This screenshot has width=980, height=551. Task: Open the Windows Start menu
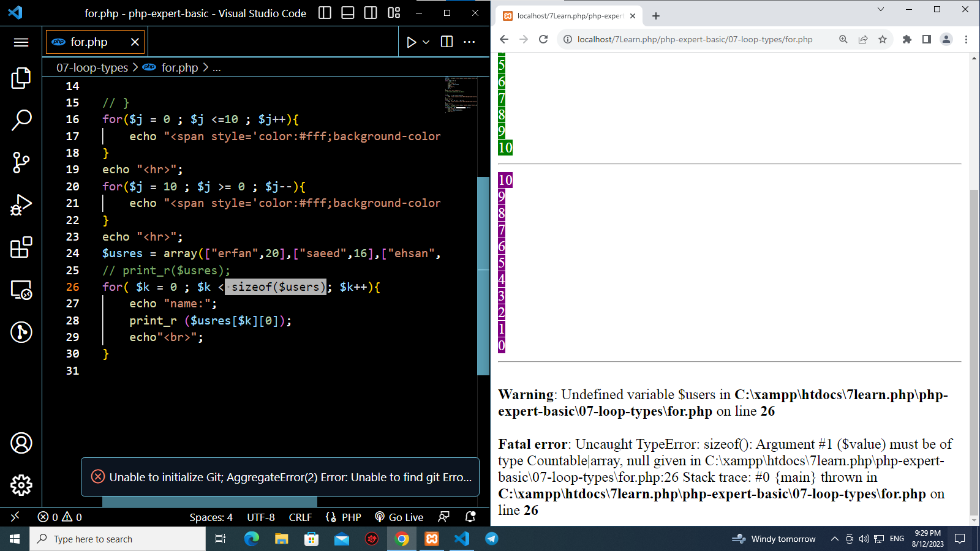coord(15,539)
